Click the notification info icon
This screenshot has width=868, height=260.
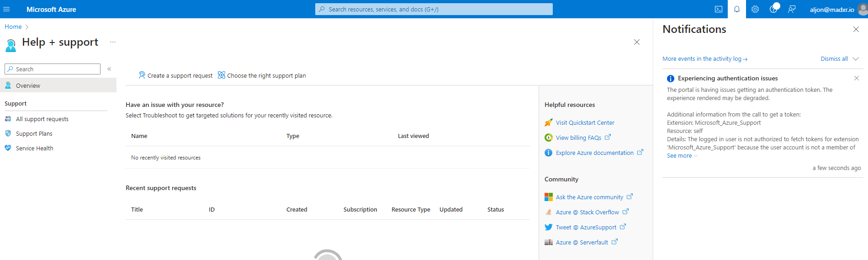[671, 79]
